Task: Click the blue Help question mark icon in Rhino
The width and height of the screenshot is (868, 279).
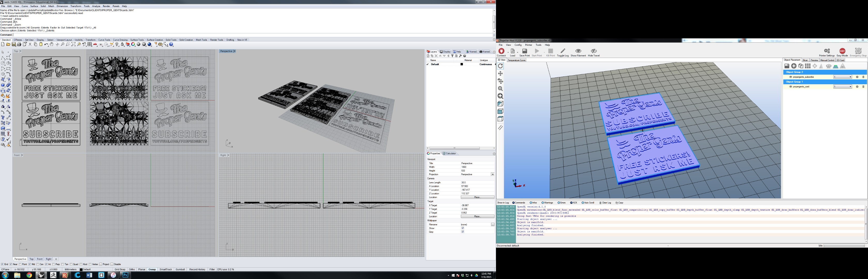Action: pos(171,44)
